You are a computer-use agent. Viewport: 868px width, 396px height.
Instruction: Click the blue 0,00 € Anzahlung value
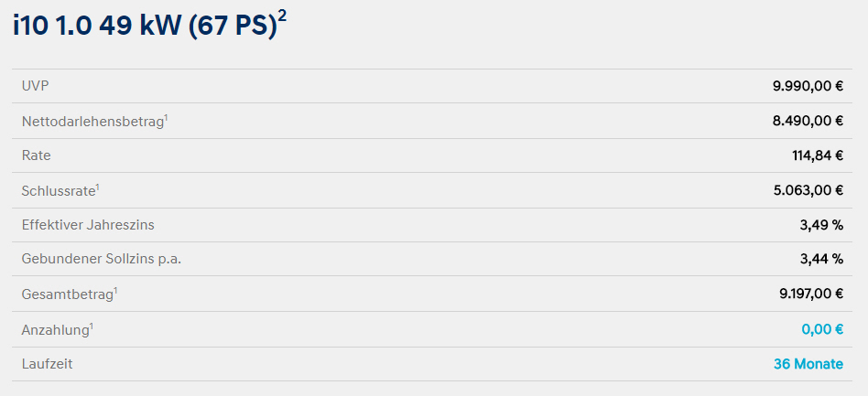[x=822, y=329]
